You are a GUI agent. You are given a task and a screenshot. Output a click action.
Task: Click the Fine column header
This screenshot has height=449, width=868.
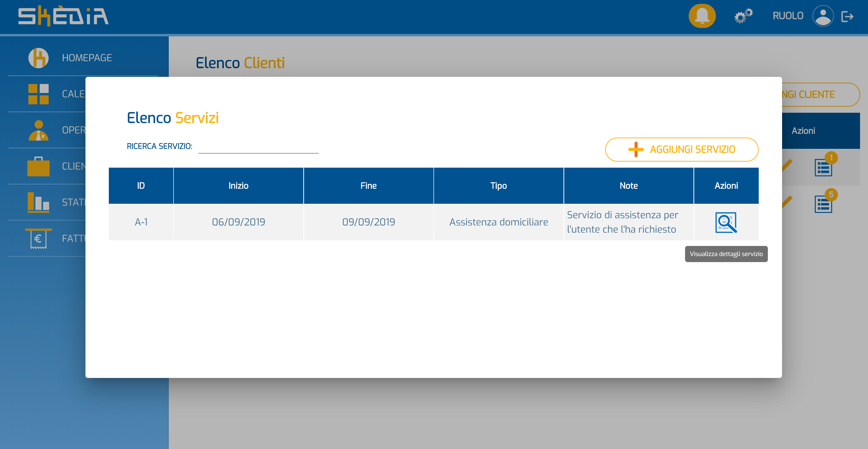(368, 186)
